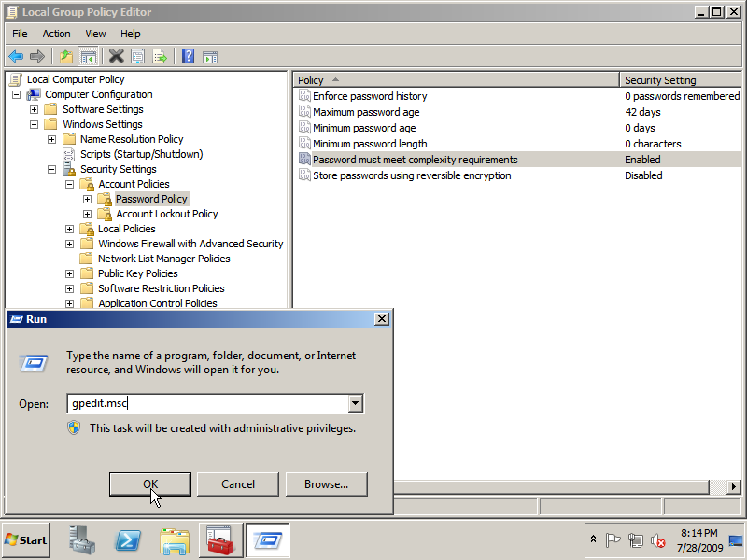
Task: Click Browse... in the Run dialog
Action: pyautogui.click(x=326, y=484)
